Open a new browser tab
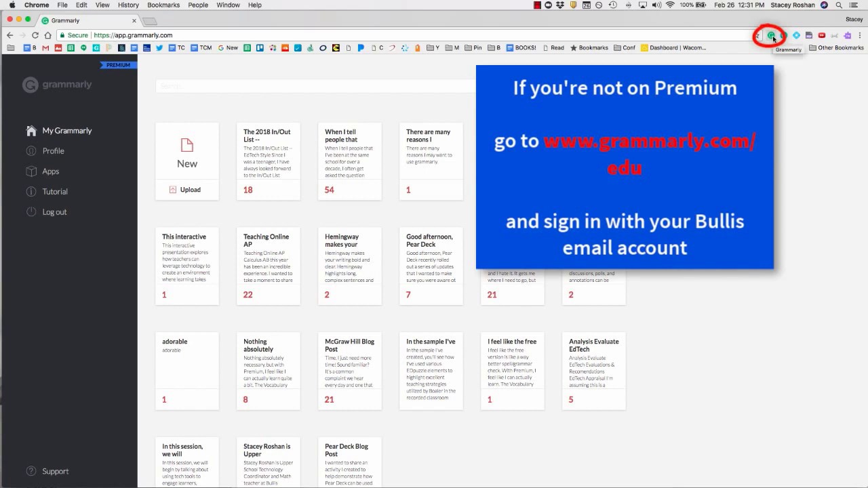Screen dimensions: 868x488 [150, 21]
